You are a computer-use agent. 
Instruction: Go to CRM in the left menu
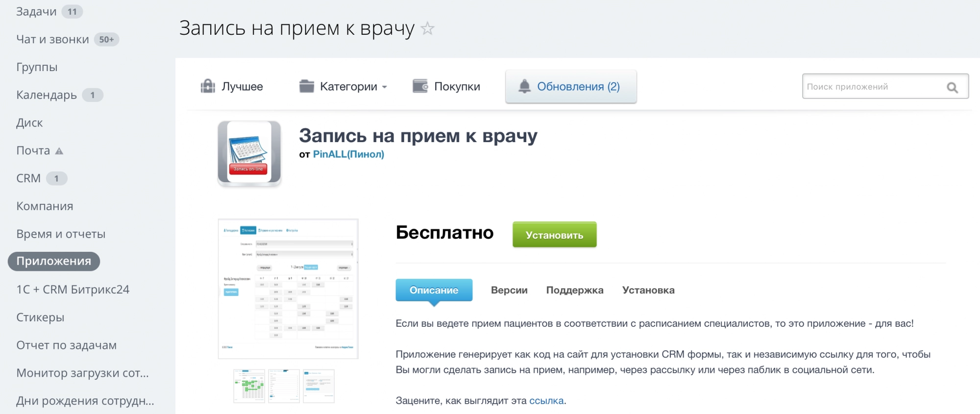[x=28, y=178]
